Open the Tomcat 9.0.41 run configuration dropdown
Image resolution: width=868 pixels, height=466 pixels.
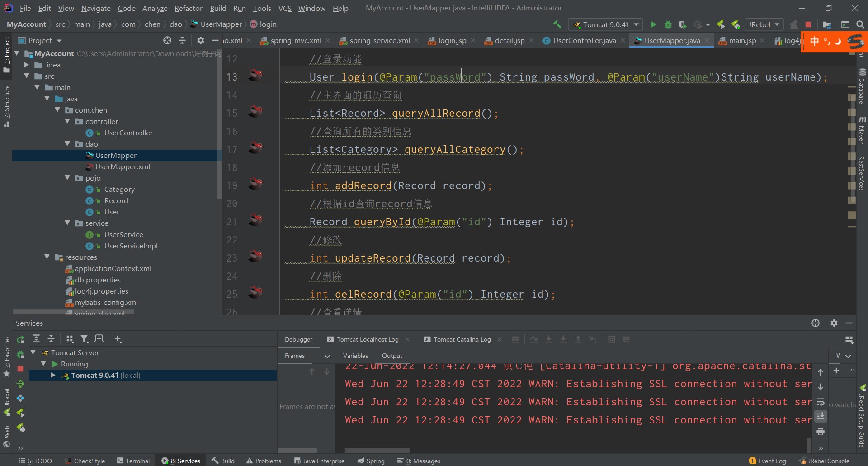point(606,24)
